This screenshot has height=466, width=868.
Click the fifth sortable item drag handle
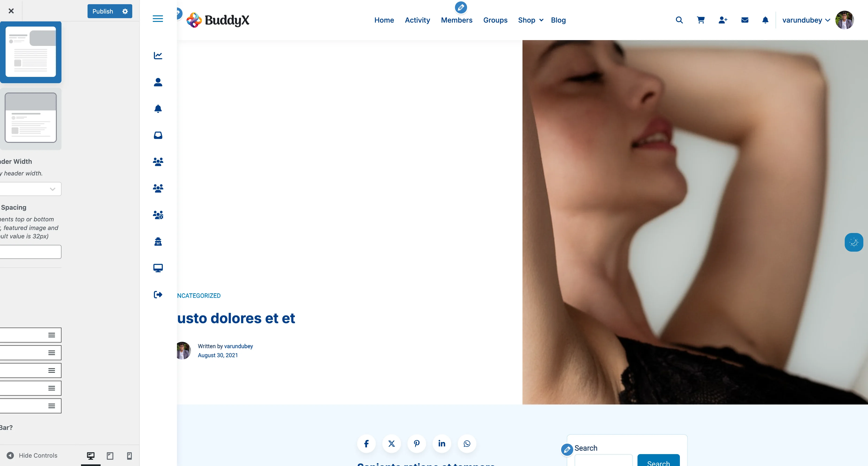pyautogui.click(x=51, y=406)
